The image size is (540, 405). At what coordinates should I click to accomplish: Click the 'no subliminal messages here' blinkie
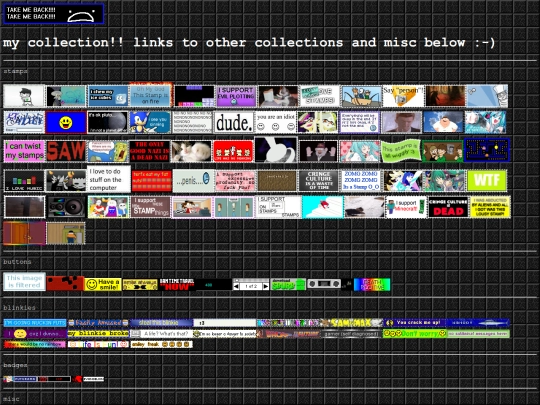[479, 334]
